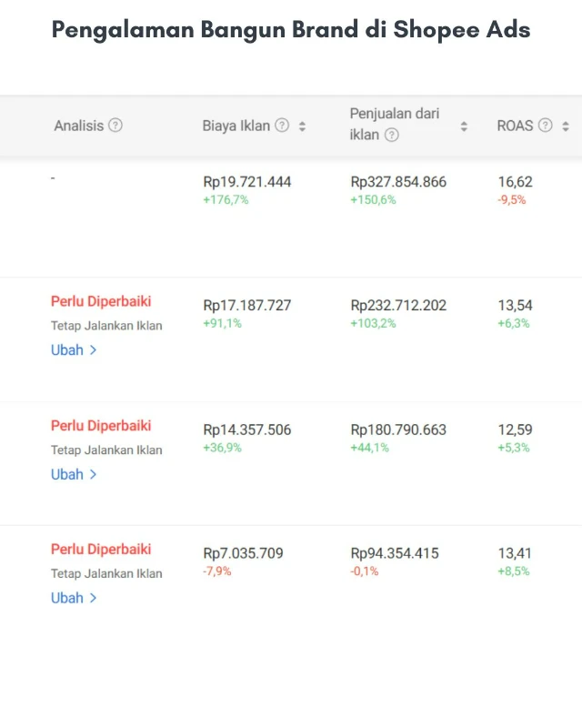Image resolution: width=582 pixels, height=728 pixels.
Task: Select the ROAS column header label
Action: pos(515,126)
